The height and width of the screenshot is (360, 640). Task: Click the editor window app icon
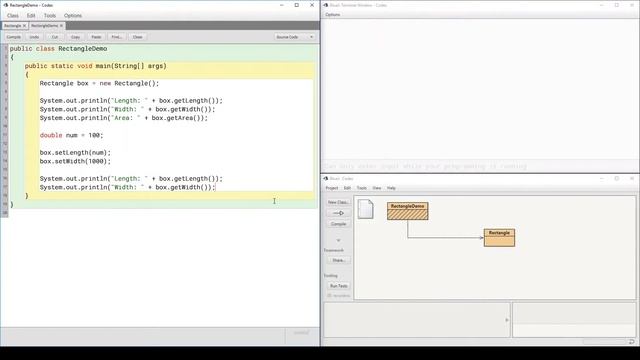pyautogui.click(x=5, y=5)
